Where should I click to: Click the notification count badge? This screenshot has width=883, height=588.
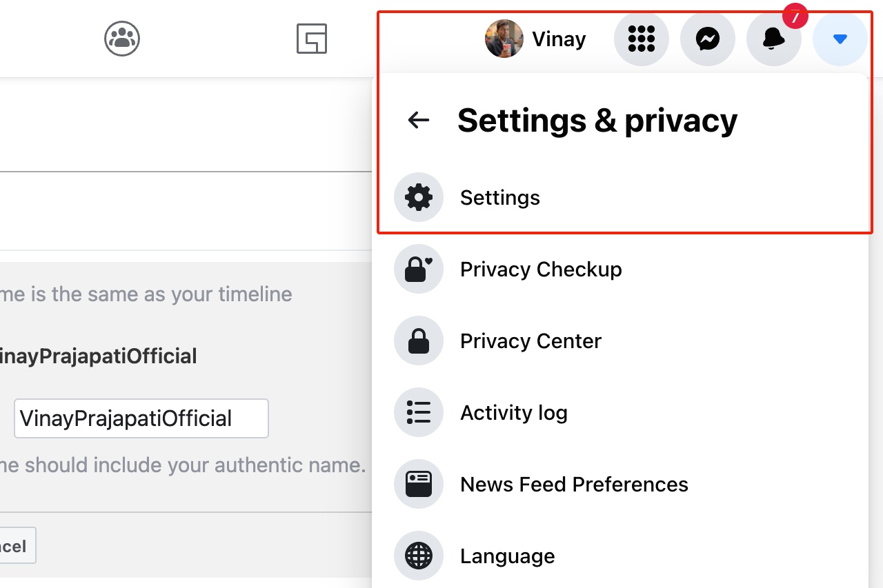pos(795,16)
